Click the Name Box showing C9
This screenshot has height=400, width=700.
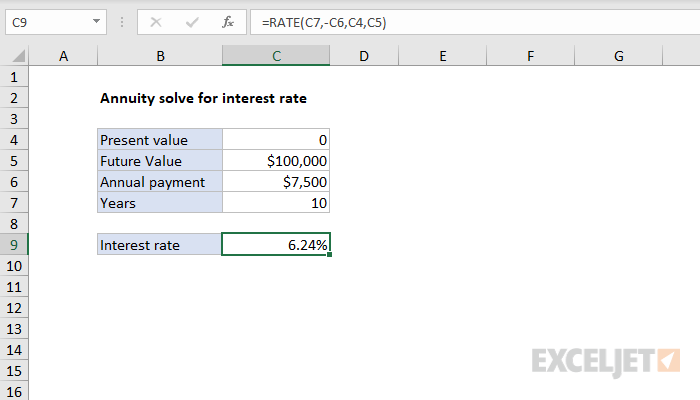(56, 22)
